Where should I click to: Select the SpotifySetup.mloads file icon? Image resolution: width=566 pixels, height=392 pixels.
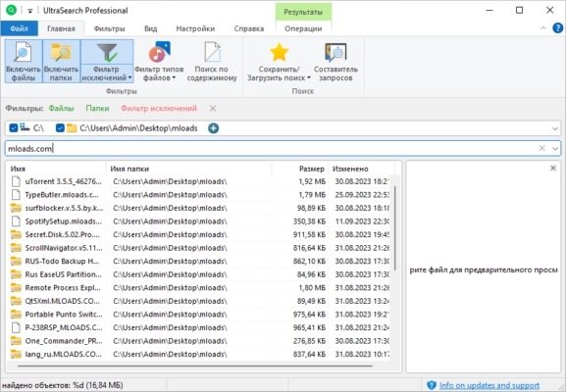click(x=16, y=221)
